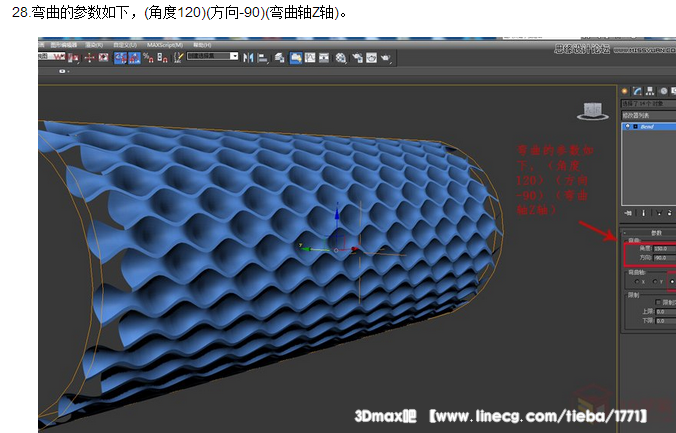Click the red X axis gizmo handle
The height and width of the screenshot is (433, 676).
click(354, 249)
